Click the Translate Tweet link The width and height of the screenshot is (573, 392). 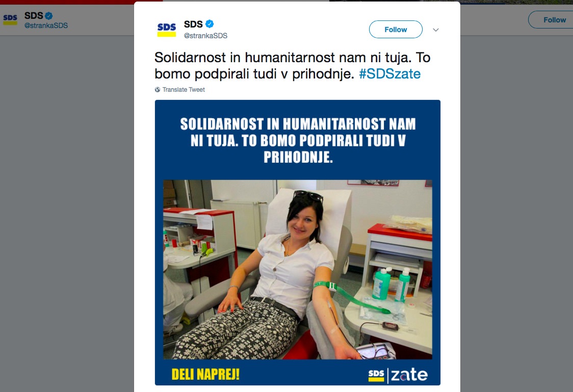(x=184, y=90)
